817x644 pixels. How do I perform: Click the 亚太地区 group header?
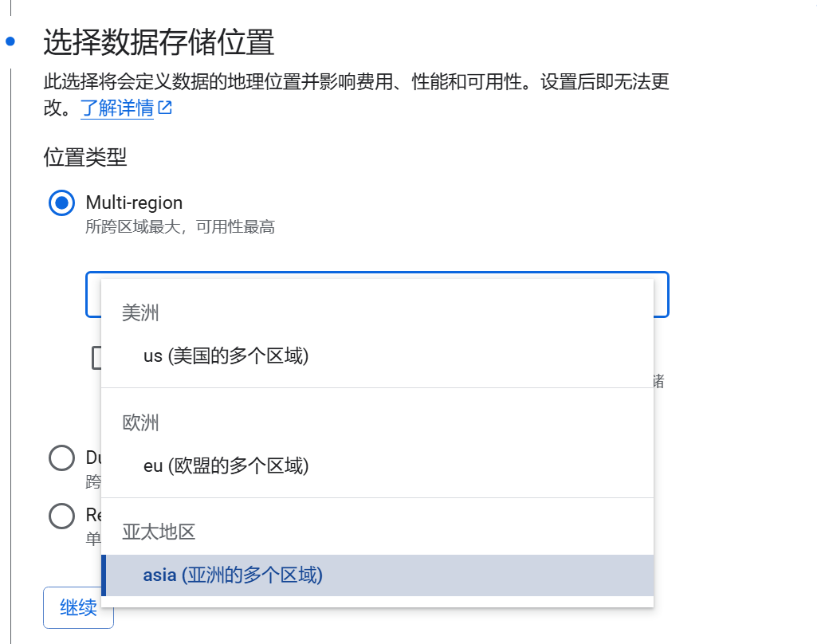tap(159, 532)
